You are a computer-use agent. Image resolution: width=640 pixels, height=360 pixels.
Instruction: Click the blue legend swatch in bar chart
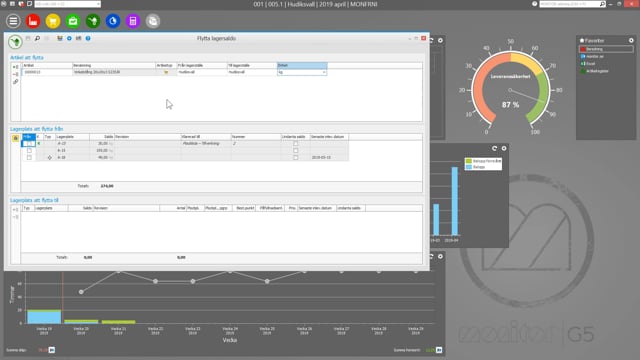pos(469,167)
